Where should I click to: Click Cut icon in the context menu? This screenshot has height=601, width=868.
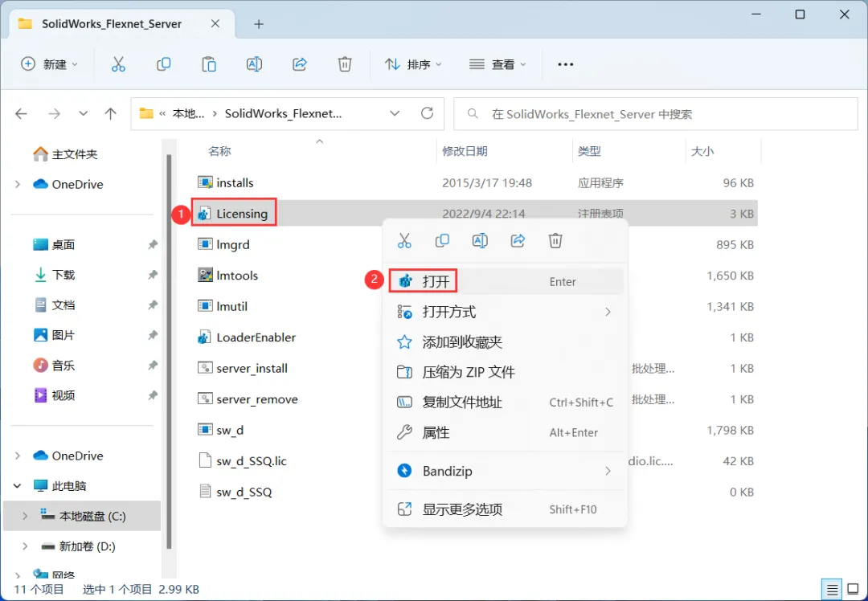[404, 241]
